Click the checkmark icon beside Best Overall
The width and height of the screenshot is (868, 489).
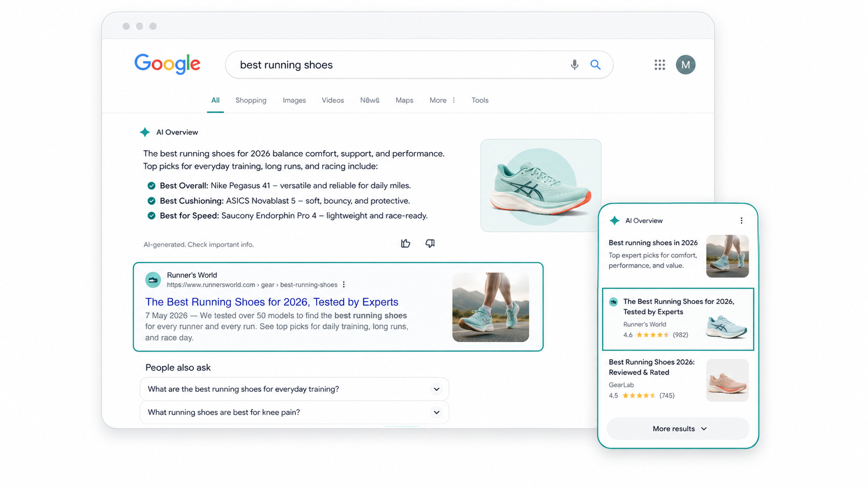click(x=151, y=186)
